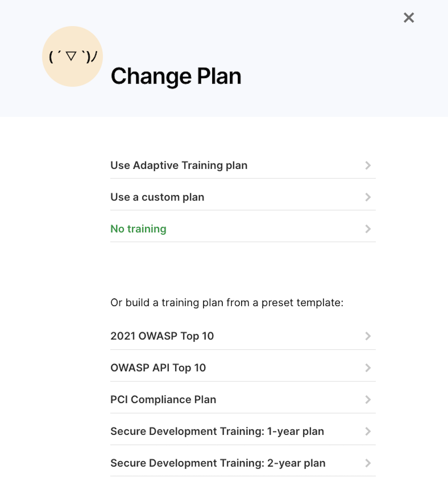448x482 pixels.
Task: Pick the 2021 OWASP Top 10 template
Action: (162, 336)
